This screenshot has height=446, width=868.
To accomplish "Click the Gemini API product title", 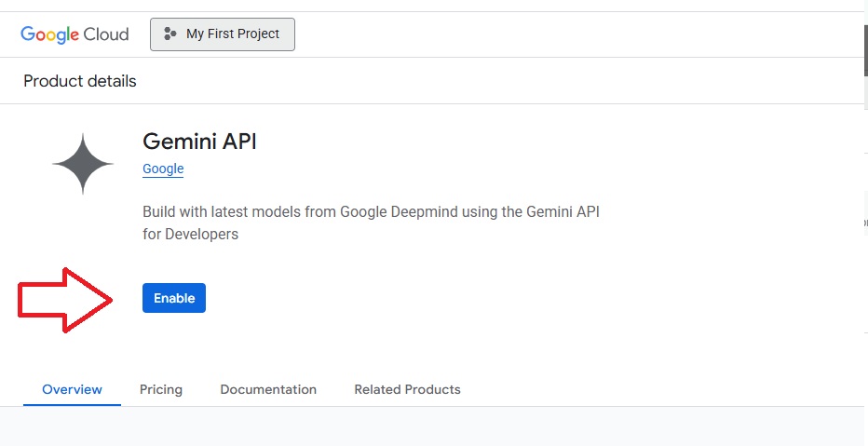I will click(199, 142).
